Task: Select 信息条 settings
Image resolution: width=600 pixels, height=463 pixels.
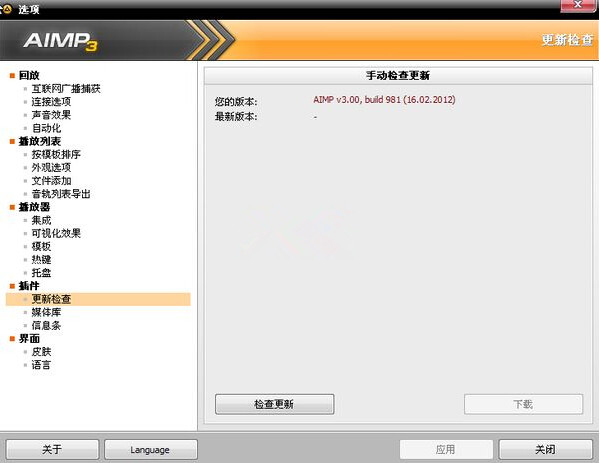Action: point(46,326)
